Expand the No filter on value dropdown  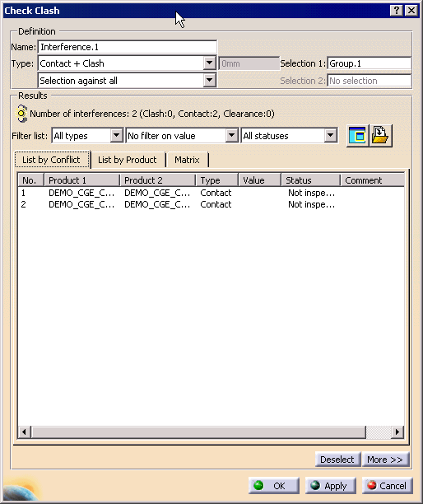click(x=231, y=136)
